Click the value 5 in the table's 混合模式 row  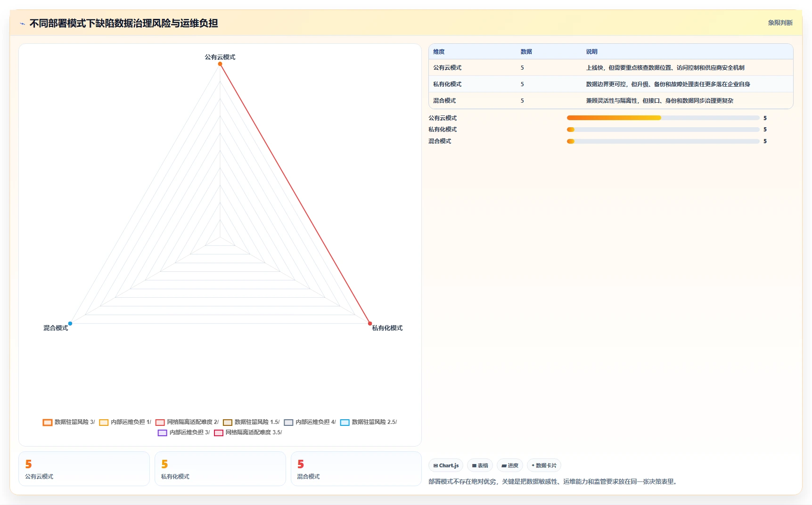(522, 101)
